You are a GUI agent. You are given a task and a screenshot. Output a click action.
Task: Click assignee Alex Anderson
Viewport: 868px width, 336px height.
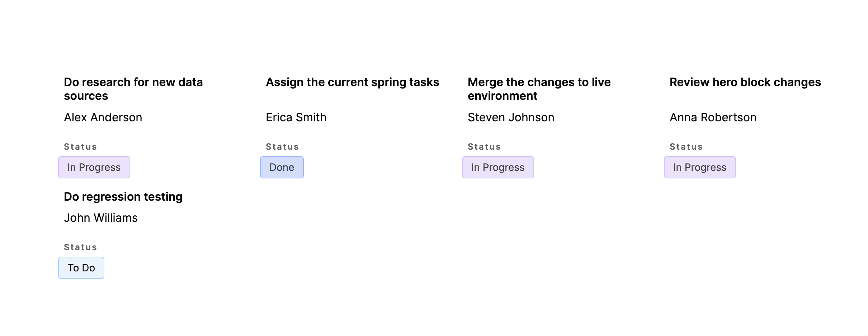click(103, 117)
